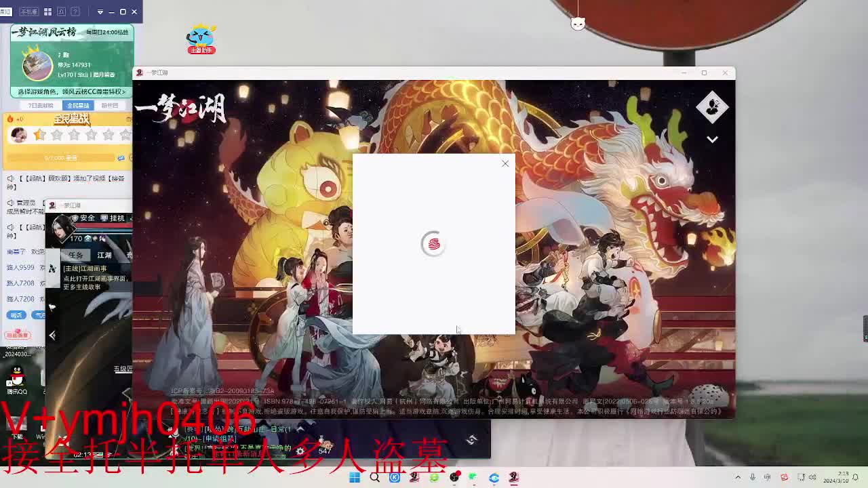Select the 全民星战 tab
The width and height of the screenshot is (868, 488).
coord(78,106)
